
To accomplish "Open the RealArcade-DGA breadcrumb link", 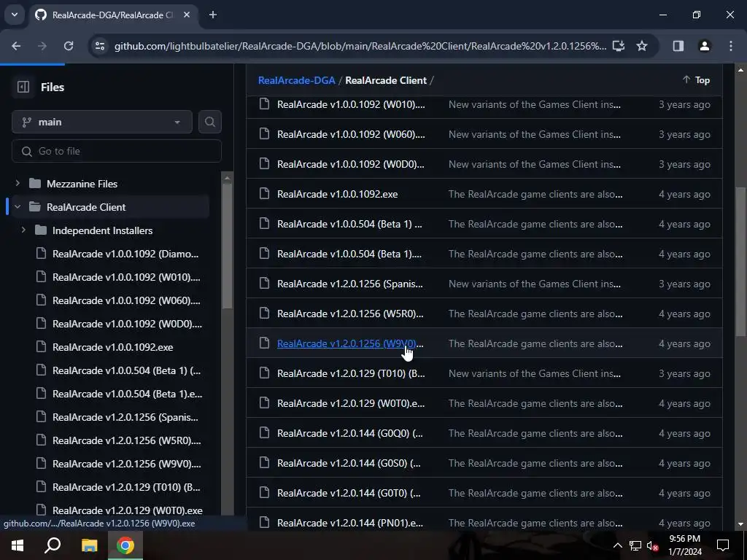I will 296,80.
